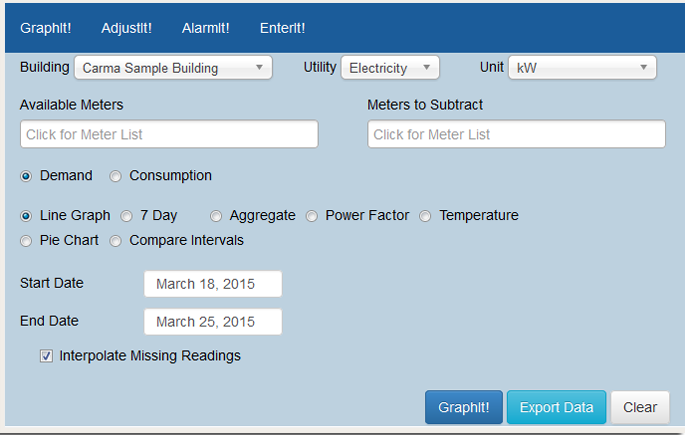Open the Utility dropdown showing Electricity
Screen dimensions: 688x435
(x=390, y=68)
